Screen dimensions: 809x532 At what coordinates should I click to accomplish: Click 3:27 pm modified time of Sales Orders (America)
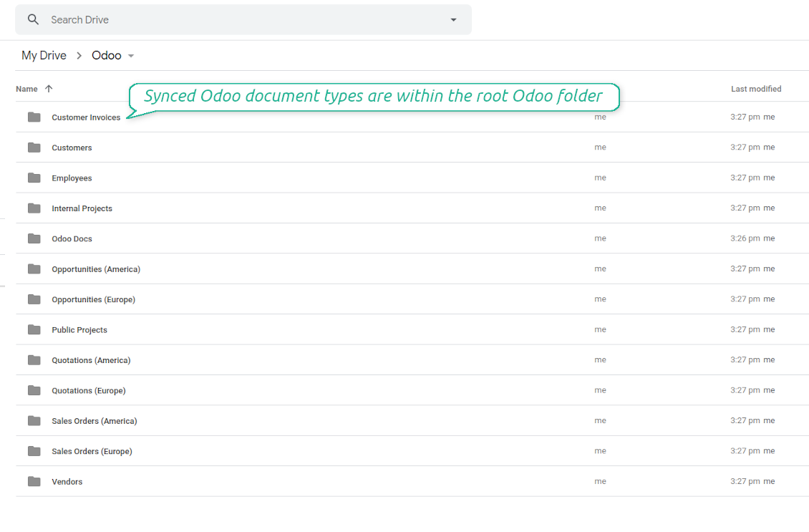(x=745, y=420)
